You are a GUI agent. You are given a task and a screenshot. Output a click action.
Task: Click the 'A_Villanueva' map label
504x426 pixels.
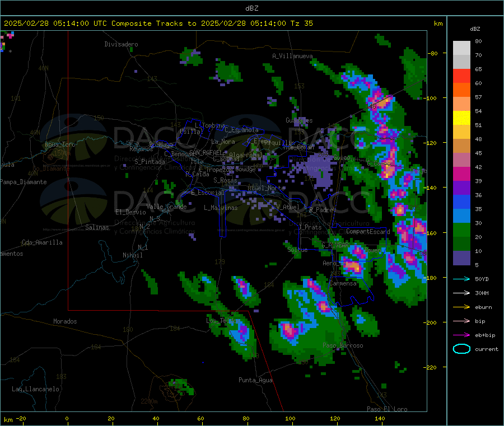pos(292,56)
